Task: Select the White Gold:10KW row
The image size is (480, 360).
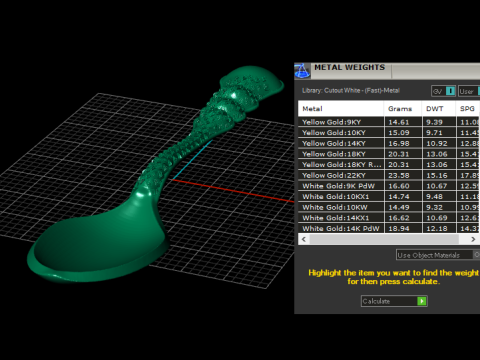Action: [389, 207]
